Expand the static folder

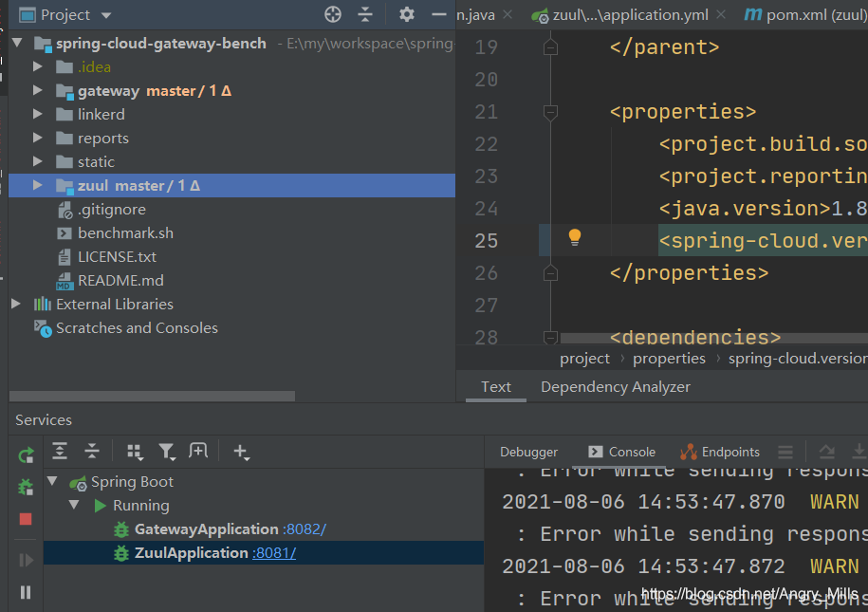click(x=37, y=161)
